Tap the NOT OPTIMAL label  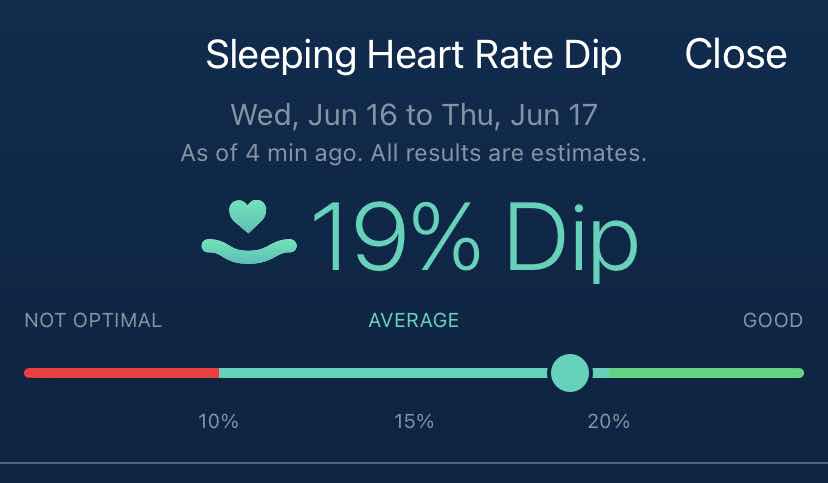pyautogui.click(x=93, y=320)
